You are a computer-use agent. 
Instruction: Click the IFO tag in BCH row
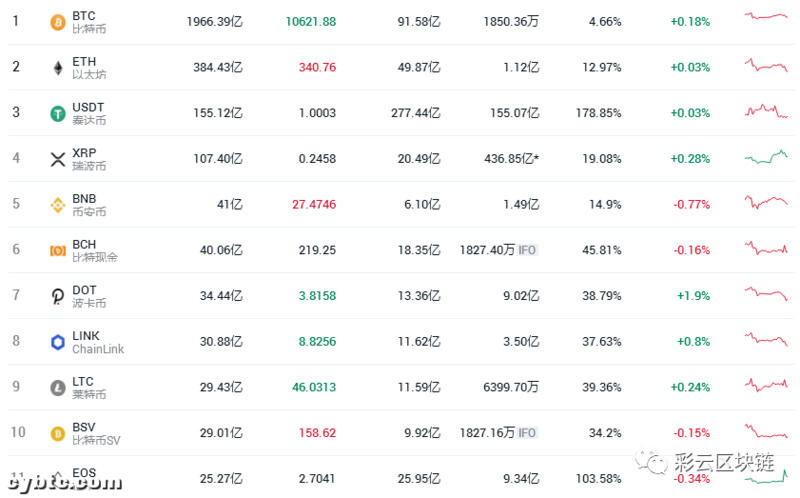coord(527,250)
